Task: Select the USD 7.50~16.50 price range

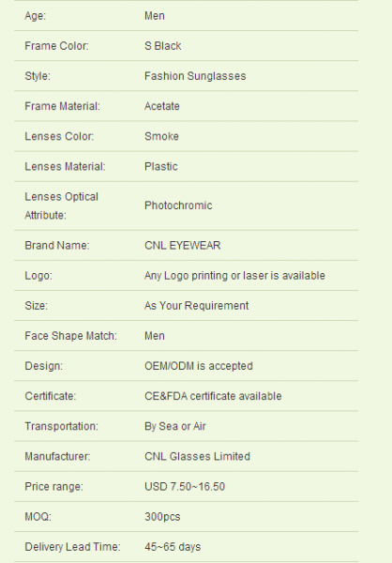Action: (185, 487)
